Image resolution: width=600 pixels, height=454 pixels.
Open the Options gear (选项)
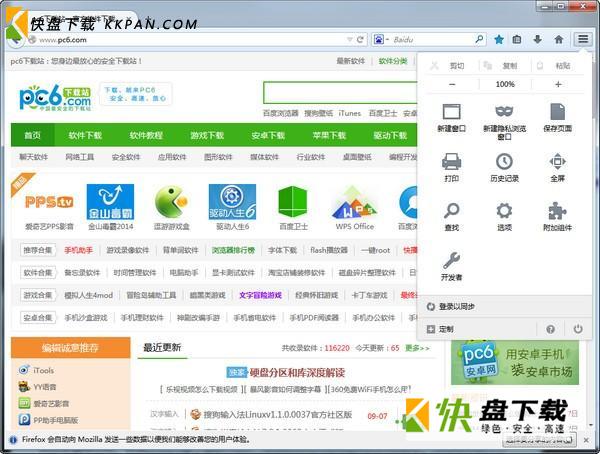[x=504, y=217]
